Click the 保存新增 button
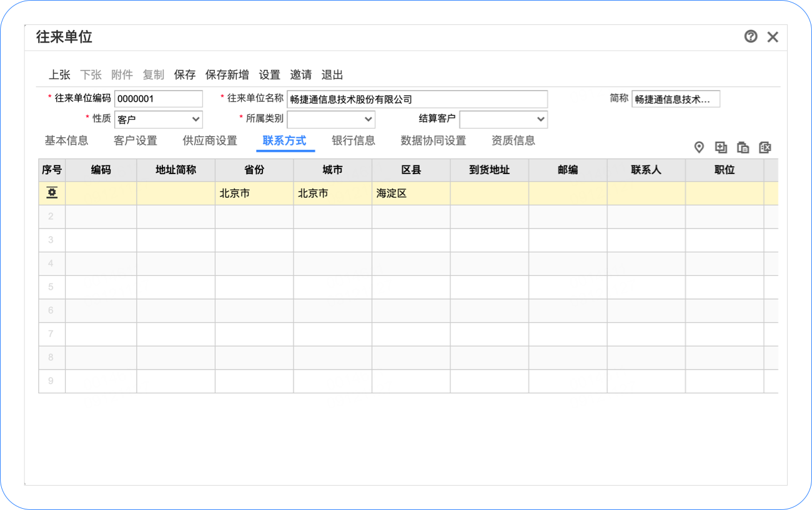This screenshot has height=510, width=812. click(227, 75)
